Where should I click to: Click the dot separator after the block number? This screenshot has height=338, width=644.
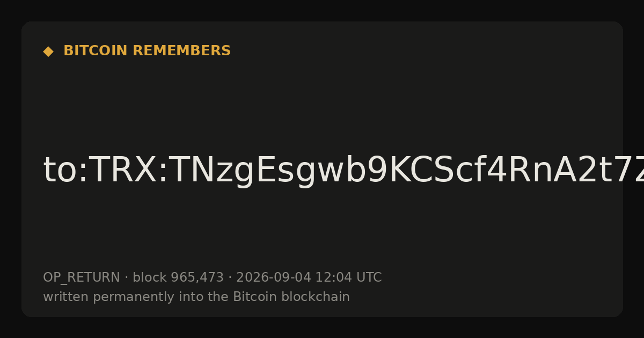click(230, 278)
